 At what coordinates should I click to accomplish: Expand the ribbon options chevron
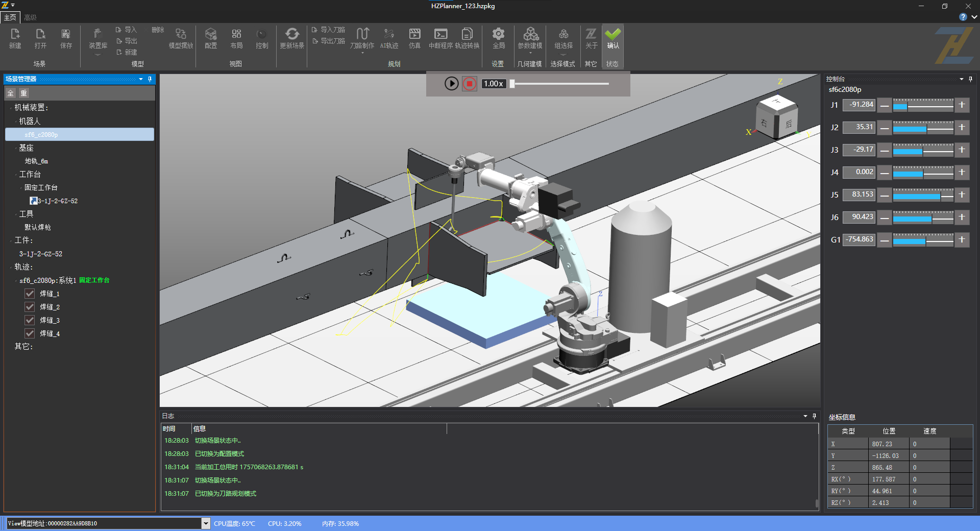(x=974, y=17)
